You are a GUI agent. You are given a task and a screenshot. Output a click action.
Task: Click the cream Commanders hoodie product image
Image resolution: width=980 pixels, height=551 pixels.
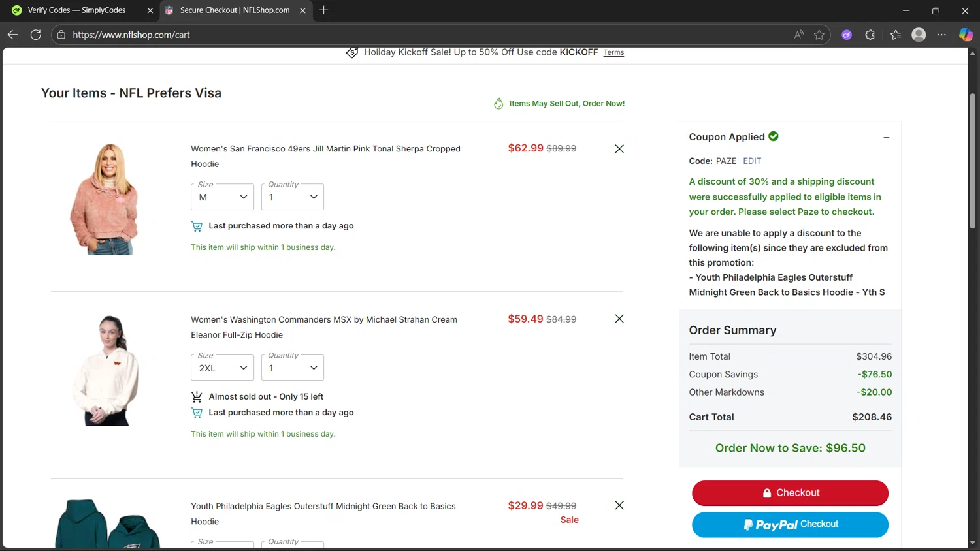pos(106,370)
